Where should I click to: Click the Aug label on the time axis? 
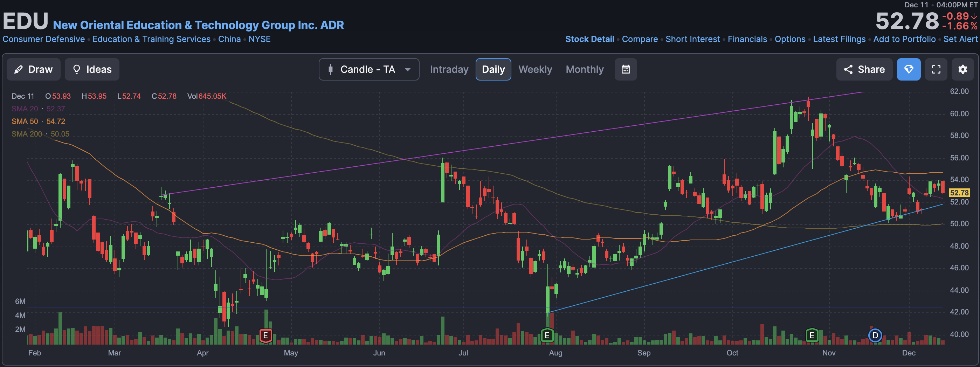click(x=555, y=353)
